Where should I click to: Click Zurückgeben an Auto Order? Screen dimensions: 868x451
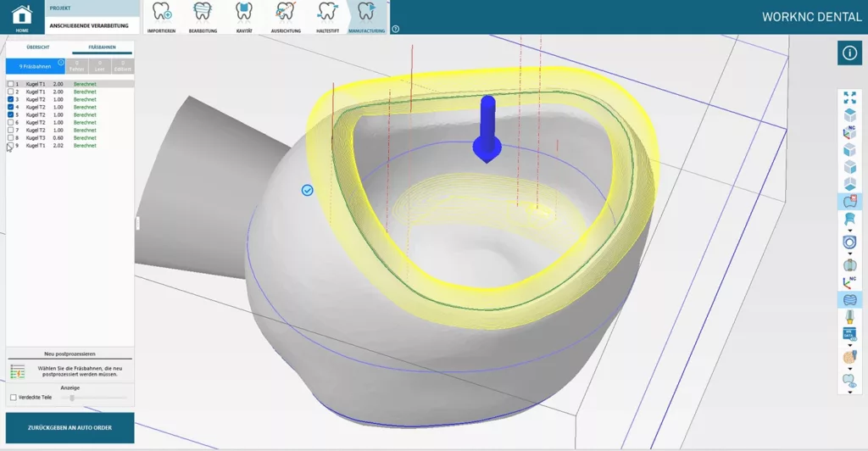70,428
